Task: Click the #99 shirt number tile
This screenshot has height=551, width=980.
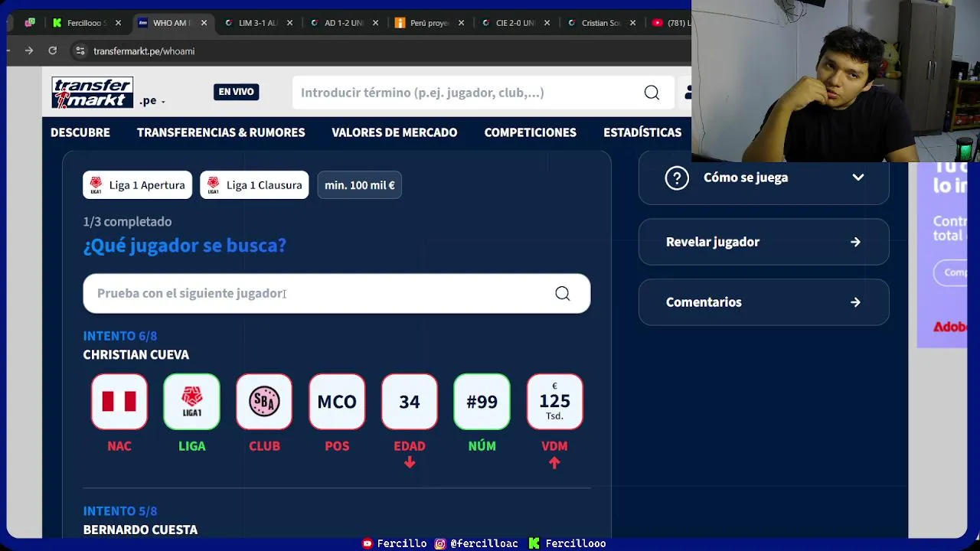Action: point(482,402)
